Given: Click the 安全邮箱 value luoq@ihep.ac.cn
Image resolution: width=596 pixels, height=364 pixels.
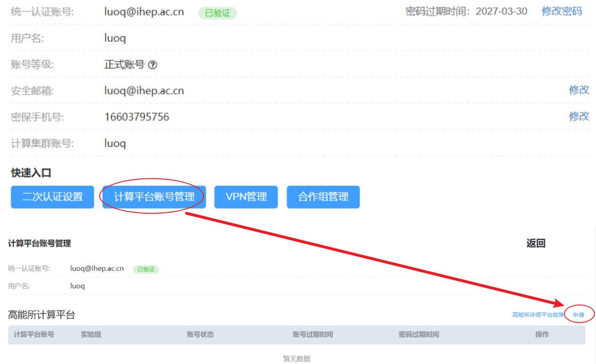Looking at the screenshot, I should (x=144, y=91).
